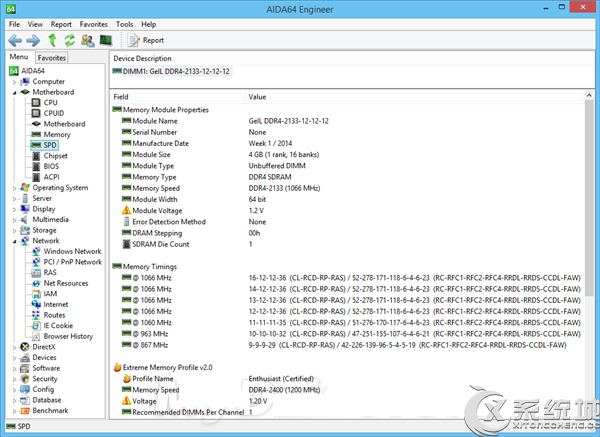Expand the Operating System node
The width and height of the screenshot is (600, 437).
(x=15, y=188)
